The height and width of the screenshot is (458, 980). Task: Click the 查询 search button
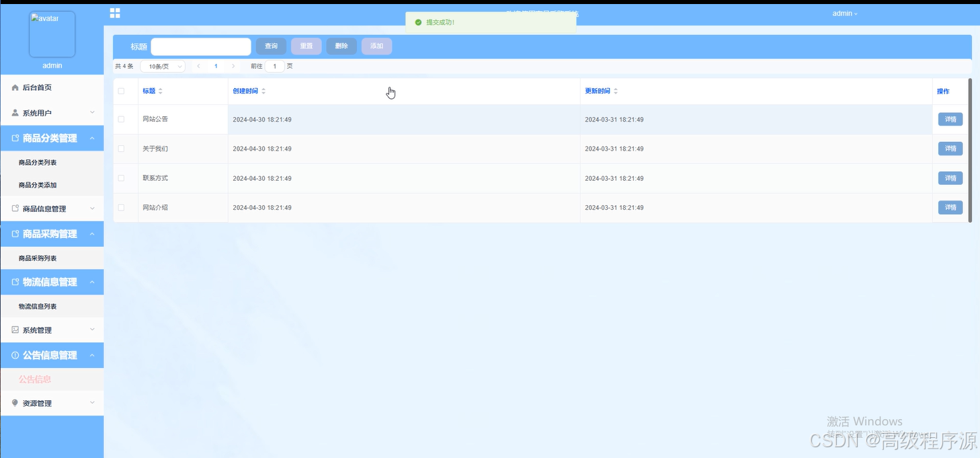tap(271, 46)
